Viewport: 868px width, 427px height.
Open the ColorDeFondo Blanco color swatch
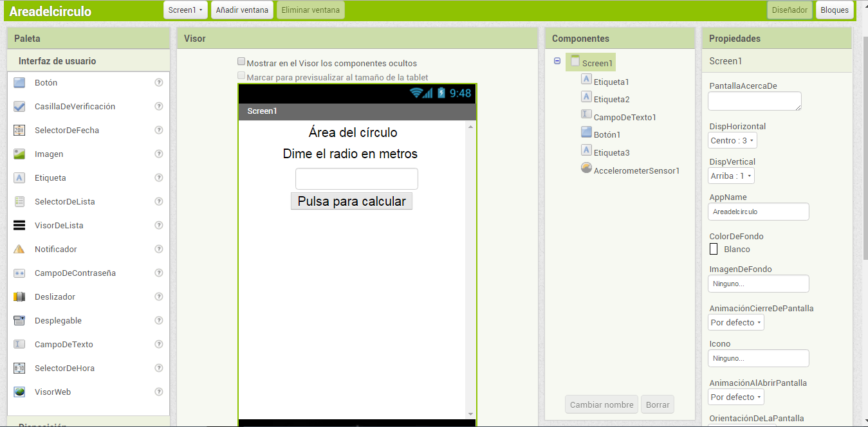[x=713, y=249]
